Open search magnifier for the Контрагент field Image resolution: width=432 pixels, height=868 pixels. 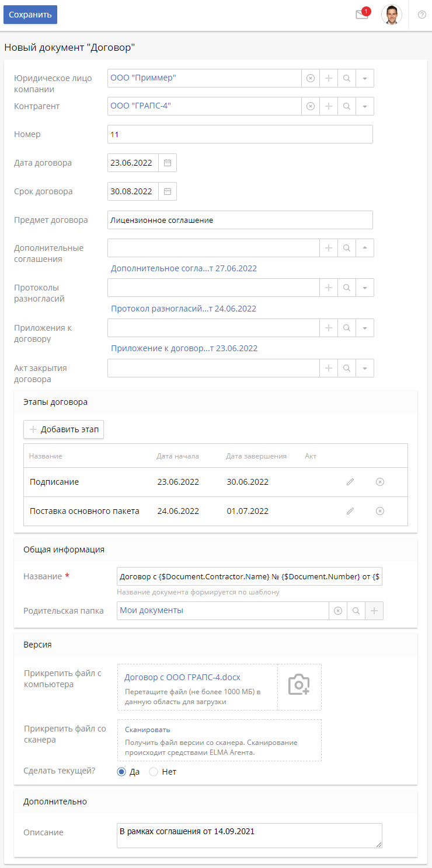(x=347, y=106)
